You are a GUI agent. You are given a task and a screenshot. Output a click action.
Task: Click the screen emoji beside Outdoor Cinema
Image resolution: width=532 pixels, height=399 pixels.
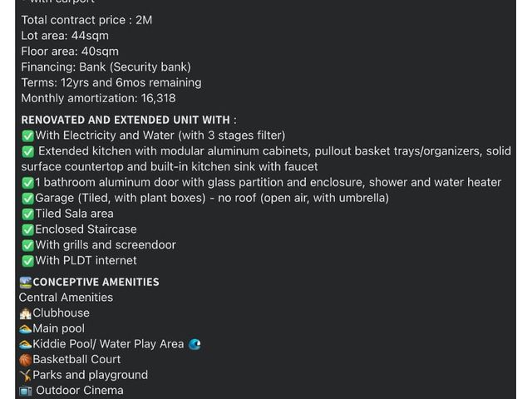point(26,392)
